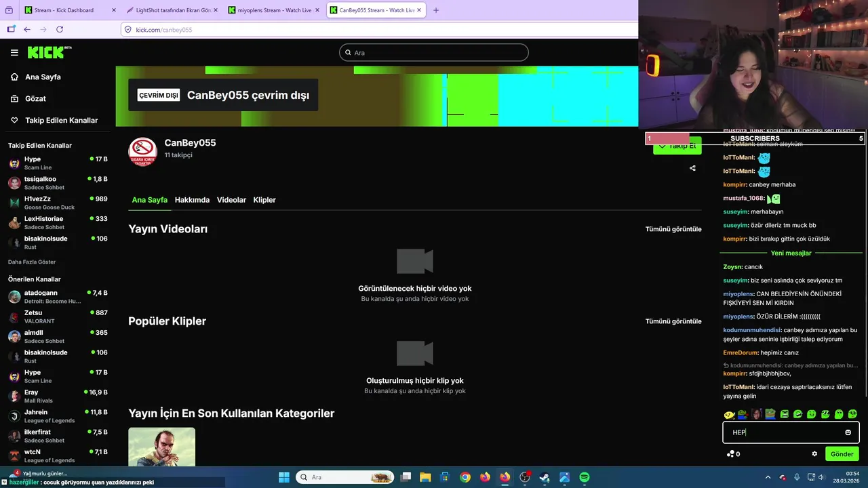The image size is (868, 488).
Task: Open the Klipler channel tab
Action: pos(264,200)
